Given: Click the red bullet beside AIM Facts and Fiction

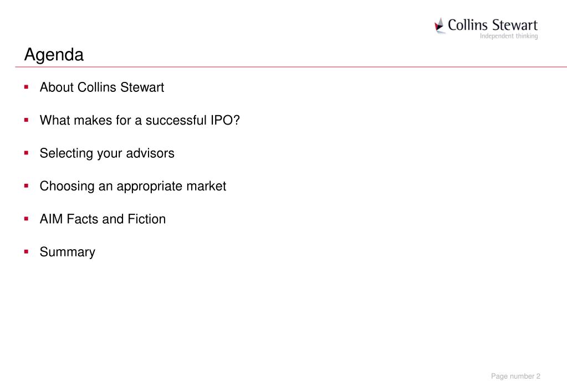Looking at the screenshot, I should coord(27,219).
